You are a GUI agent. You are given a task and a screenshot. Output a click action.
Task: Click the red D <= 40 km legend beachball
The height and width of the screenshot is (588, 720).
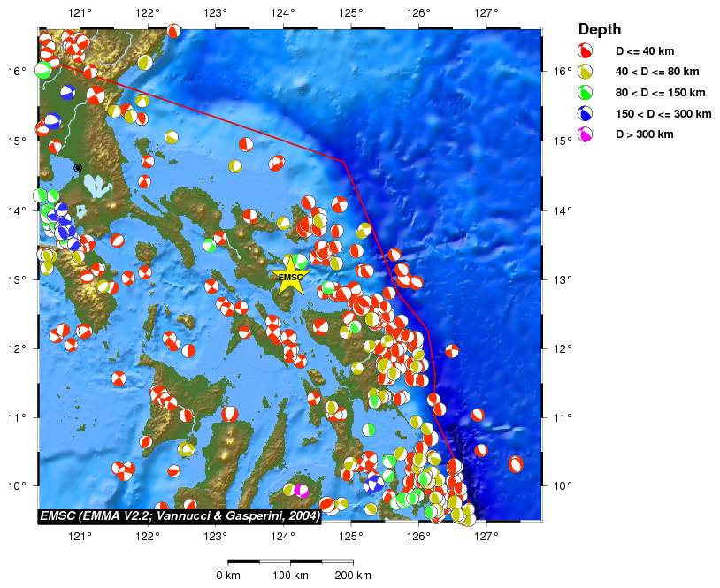(x=585, y=50)
